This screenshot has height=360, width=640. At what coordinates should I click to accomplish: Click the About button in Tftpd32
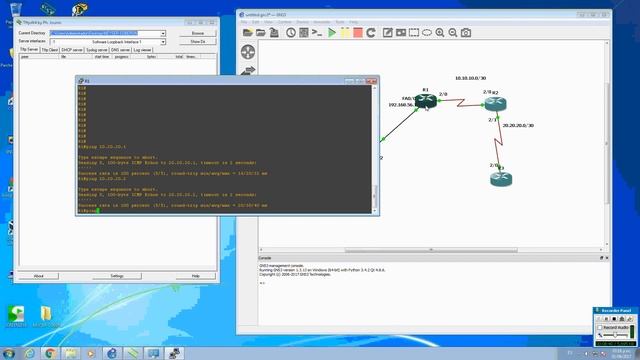(38, 276)
